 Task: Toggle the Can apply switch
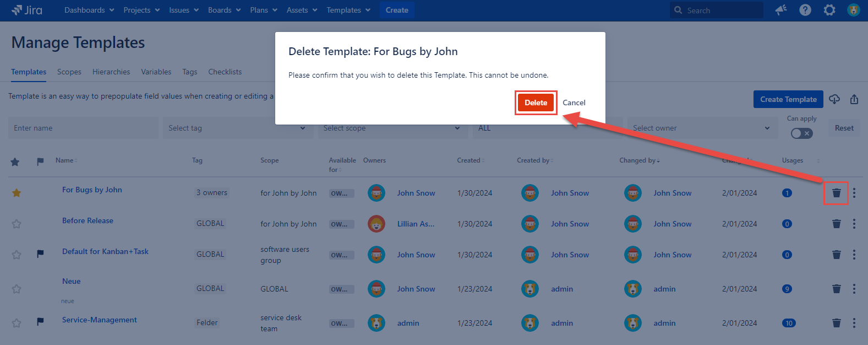click(801, 133)
